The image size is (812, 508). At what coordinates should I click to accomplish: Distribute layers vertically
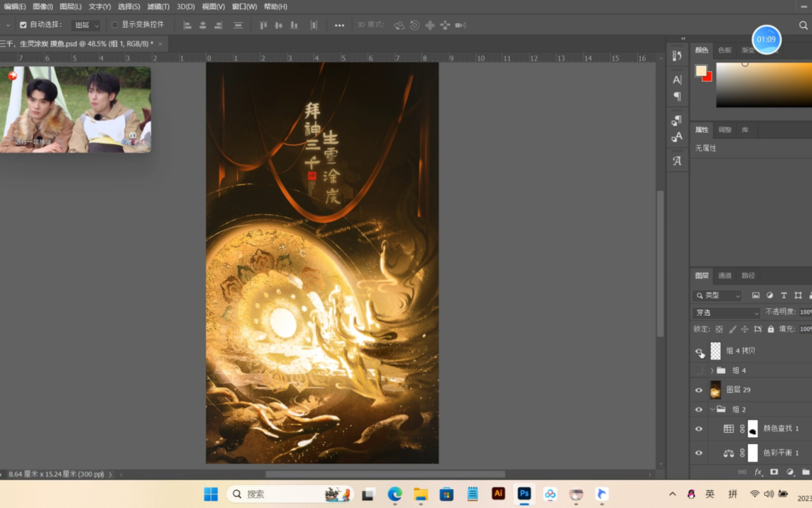point(238,25)
